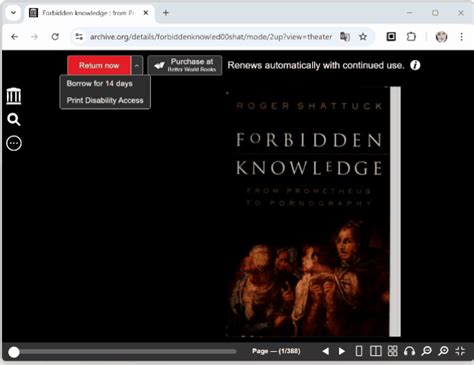Flip to previous page arrow
The image size is (474, 365).
click(x=326, y=351)
